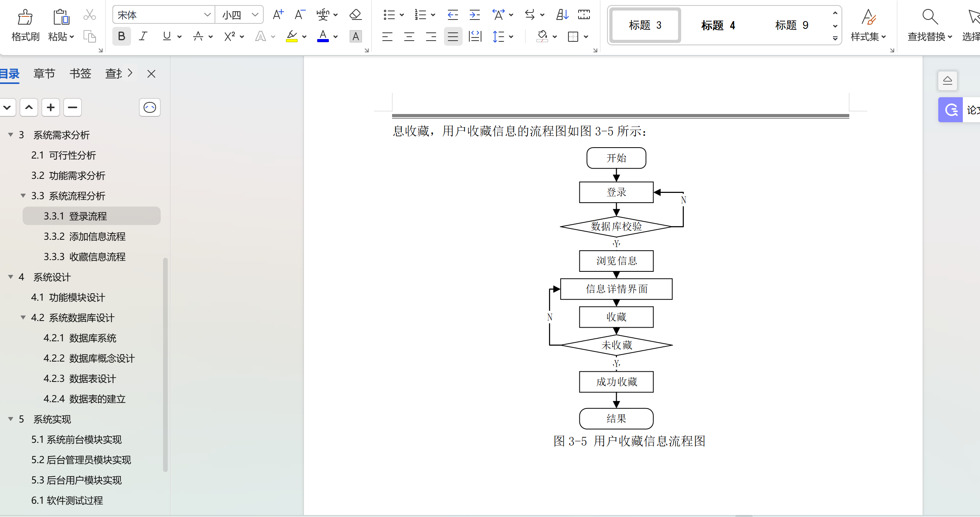Switch to the 书签 tab
Image resolution: width=980 pixels, height=517 pixels.
click(80, 73)
